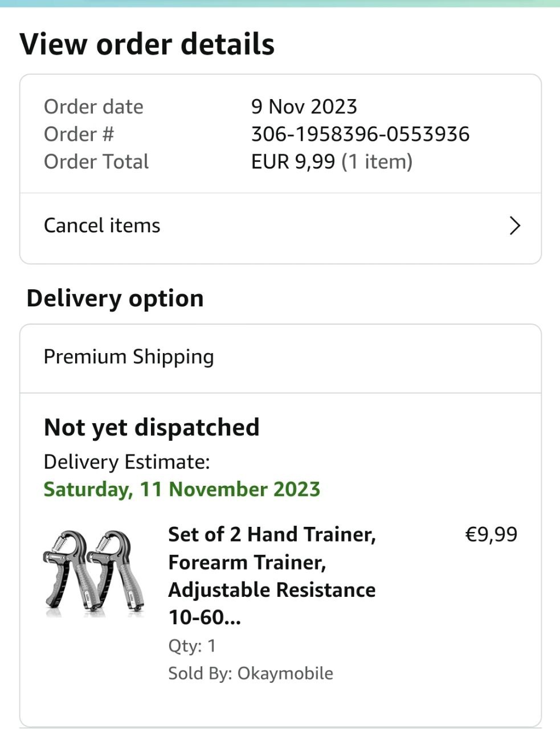Tap the Qty: 1 quantity text

point(192,646)
